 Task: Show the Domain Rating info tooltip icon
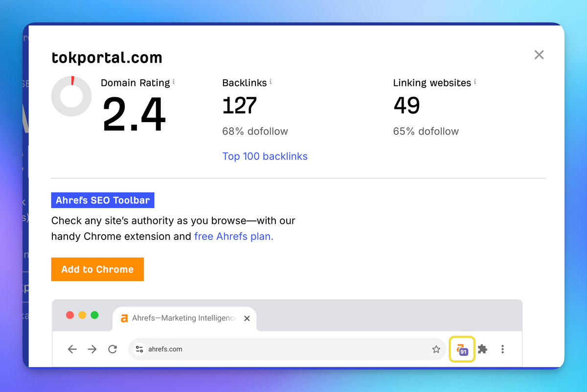[174, 82]
